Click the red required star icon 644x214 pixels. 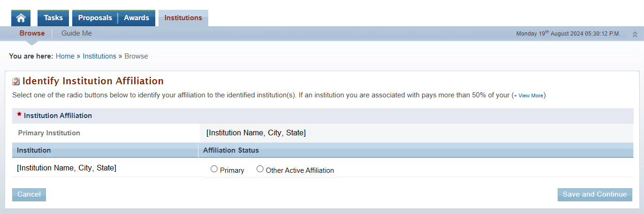click(x=19, y=114)
